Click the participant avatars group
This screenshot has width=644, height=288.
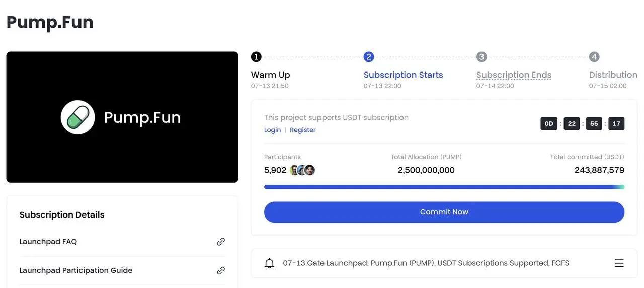pos(302,170)
